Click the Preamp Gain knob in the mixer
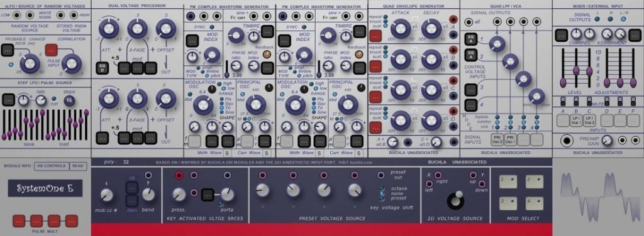The height and width of the screenshot is (236, 644). point(606,141)
